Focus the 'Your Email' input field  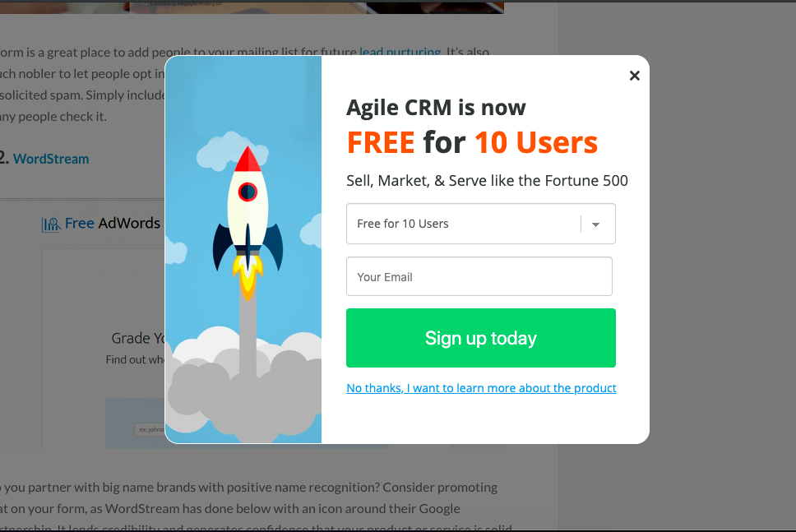tap(479, 277)
